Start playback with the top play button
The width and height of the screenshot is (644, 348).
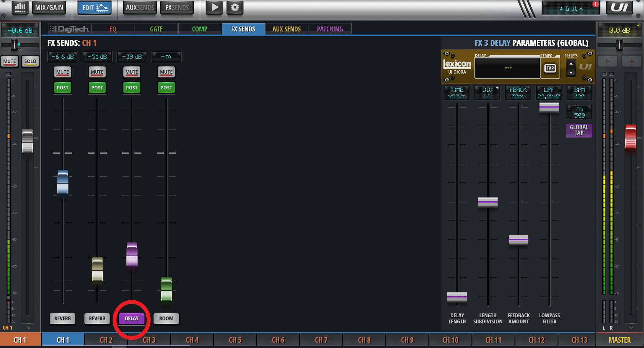214,7
